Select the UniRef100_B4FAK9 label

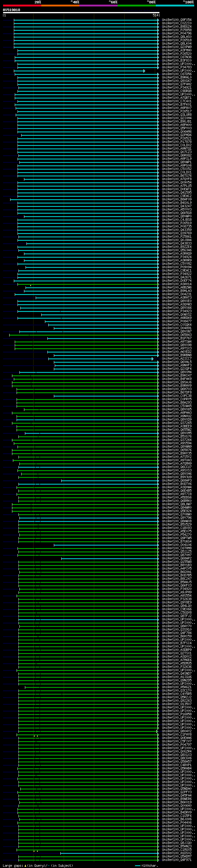(x=176, y=379)
